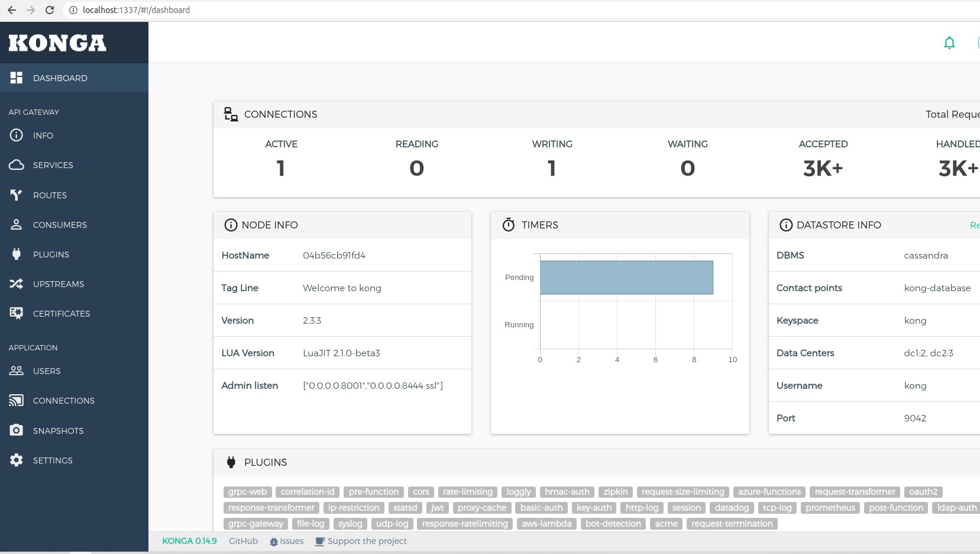The height and width of the screenshot is (554, 980).
Task: Click the Upstreams shuffle icon
Action: click(x=17, y=284)
